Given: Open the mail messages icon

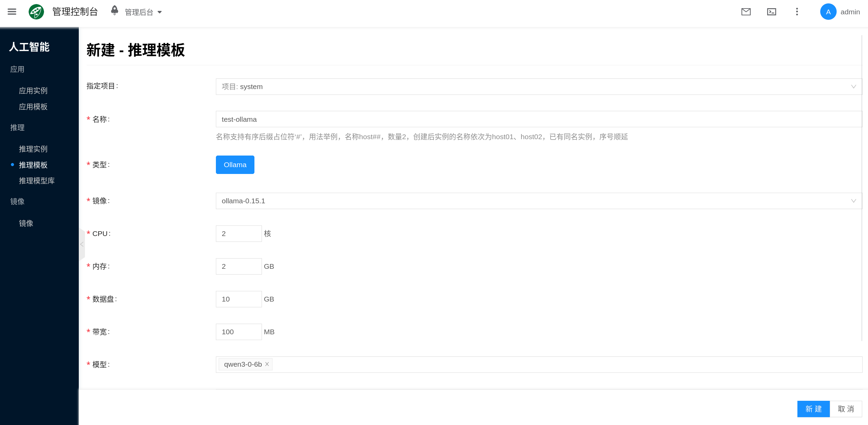Looking at the screenshot, I should coord(746,12).
